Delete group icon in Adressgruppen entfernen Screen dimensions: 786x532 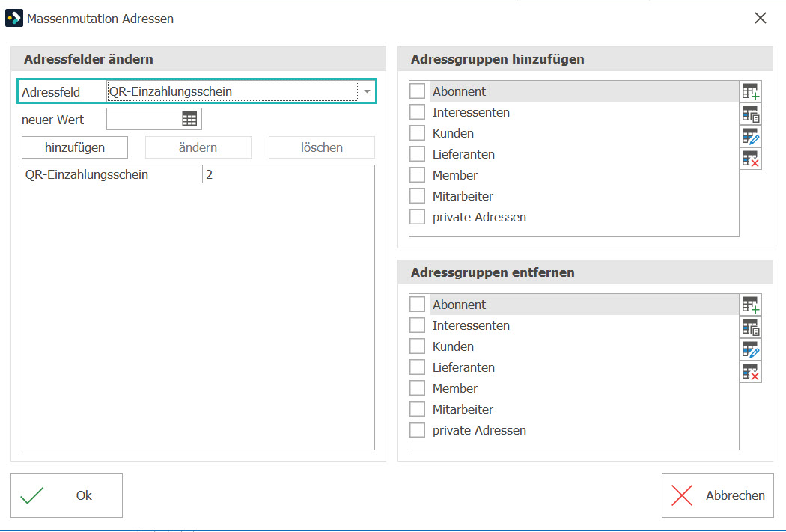[x=750, y=372]
